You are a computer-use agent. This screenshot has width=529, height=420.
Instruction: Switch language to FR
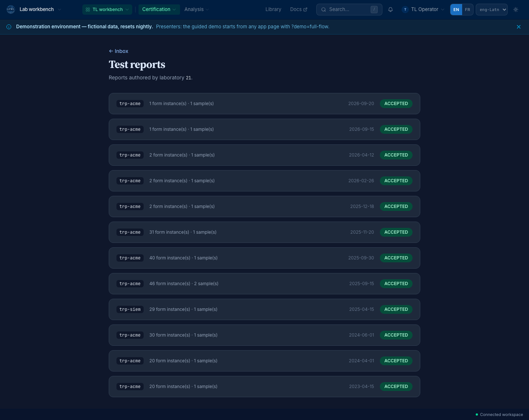pyautogui.click(x=467, y=10)
